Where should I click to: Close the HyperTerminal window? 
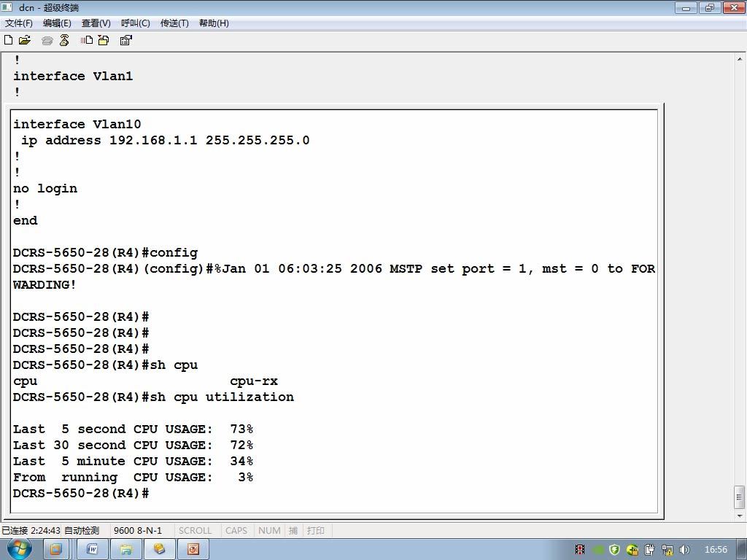734,7
